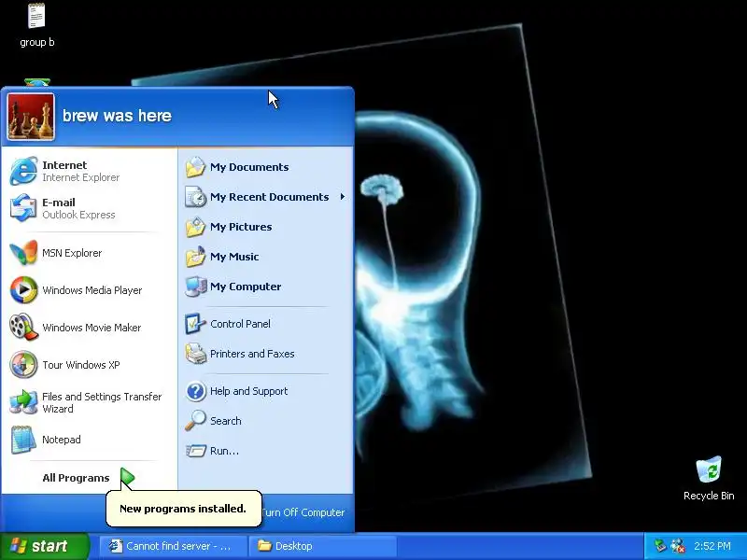
Task: Click the Outlook Express subtitle text
Action: click(78, 215)
